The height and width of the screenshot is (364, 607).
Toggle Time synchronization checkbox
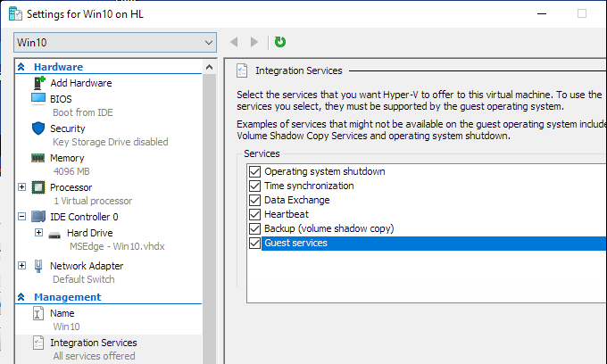pos(254,186)
